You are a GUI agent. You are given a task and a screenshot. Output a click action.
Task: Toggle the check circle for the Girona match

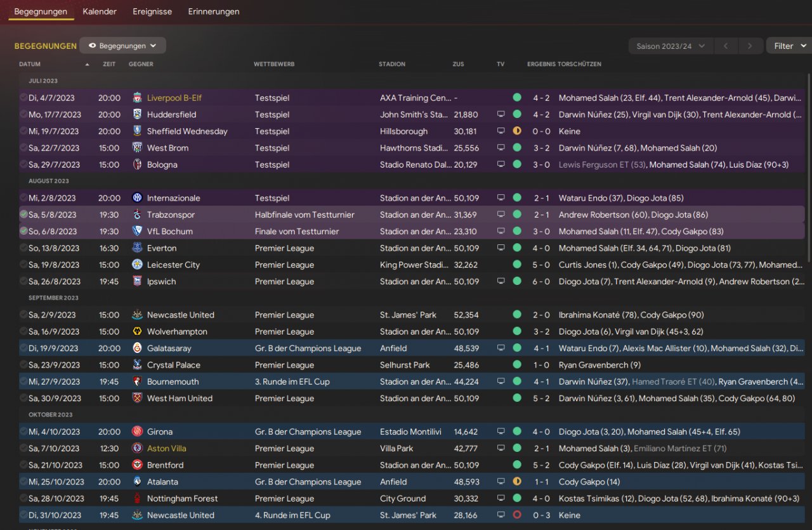pyautogui.click(x=23, y=432)
